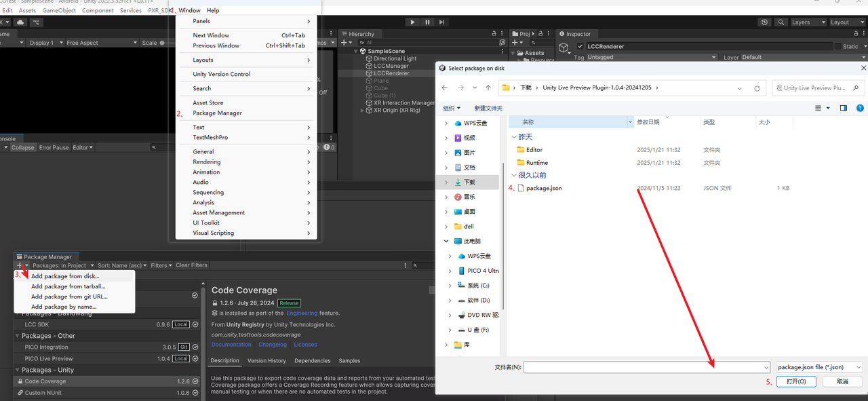Open the version control branch icon
The width and height of the screenshot is (868, 401).
[35, 22]
